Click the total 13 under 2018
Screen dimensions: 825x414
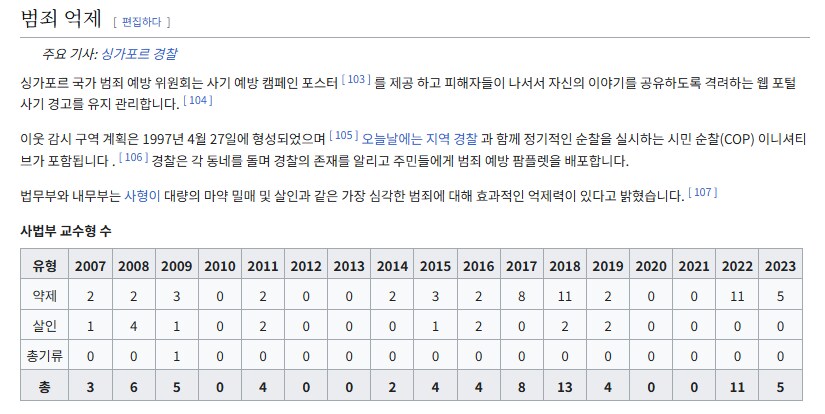coord(565,386)
